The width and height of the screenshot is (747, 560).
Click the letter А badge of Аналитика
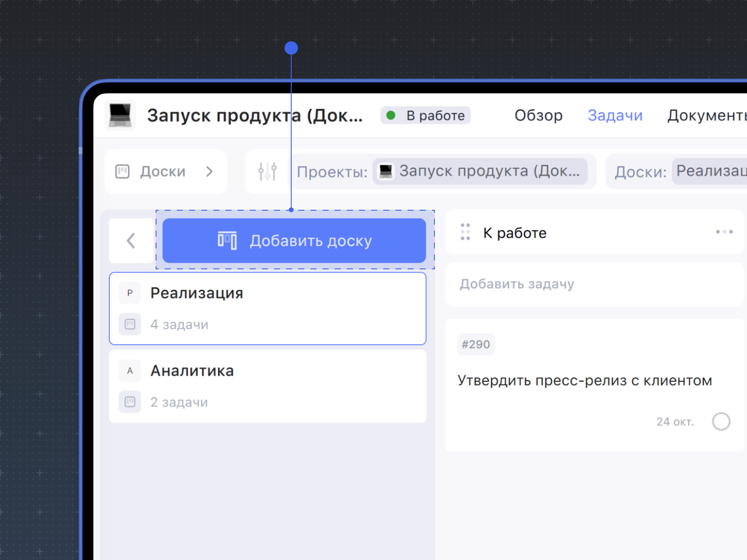(130, 371)
